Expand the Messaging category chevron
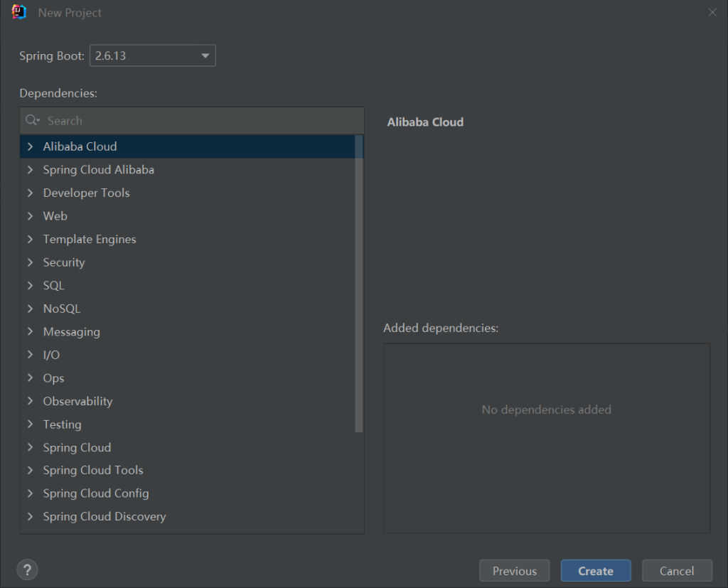This screenshot has height=588, width=728. coord(30,331)
